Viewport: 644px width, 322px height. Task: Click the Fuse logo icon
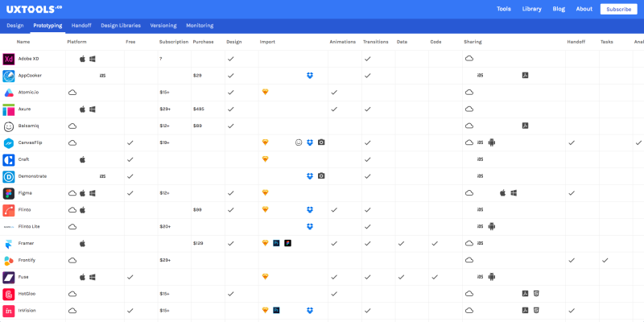coord(9,278)
